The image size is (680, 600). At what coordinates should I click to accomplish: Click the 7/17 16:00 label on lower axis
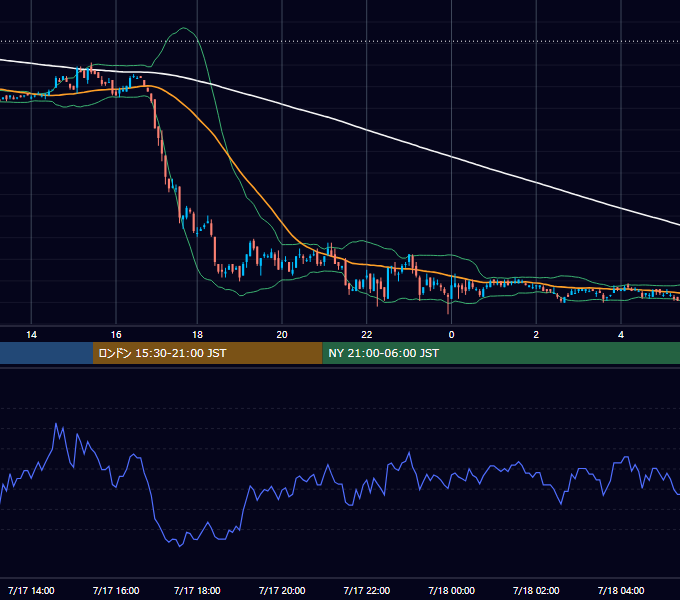tap(116, 590)
